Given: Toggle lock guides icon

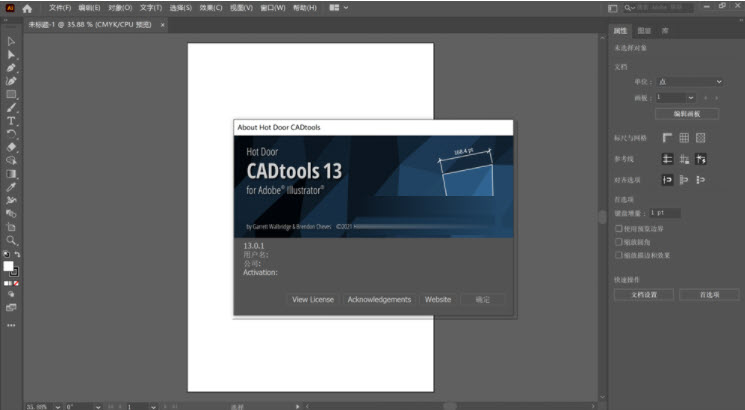Looking at the screenshot, I should (684, 159).
